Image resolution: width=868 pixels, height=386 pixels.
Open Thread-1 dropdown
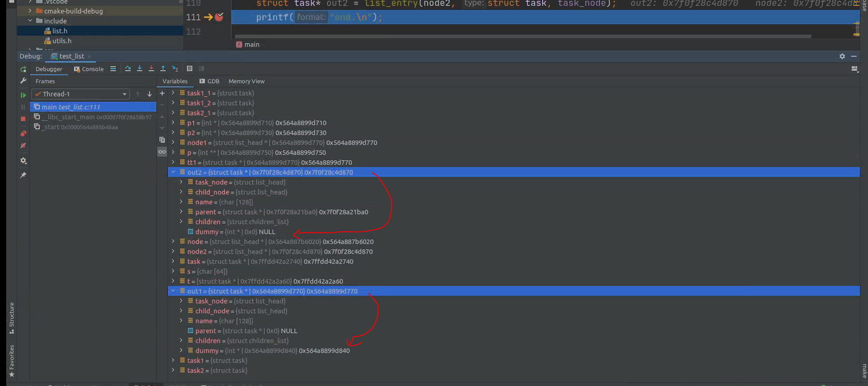[x=80, y=94]
